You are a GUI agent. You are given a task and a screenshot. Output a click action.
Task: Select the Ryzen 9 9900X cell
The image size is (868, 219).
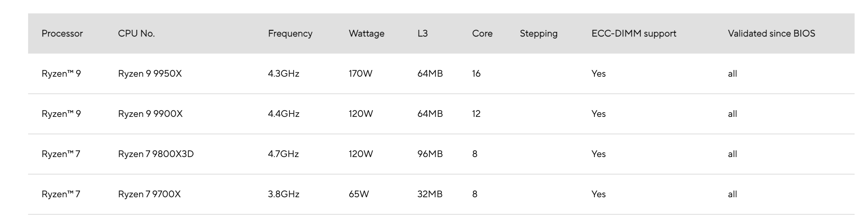150,114
